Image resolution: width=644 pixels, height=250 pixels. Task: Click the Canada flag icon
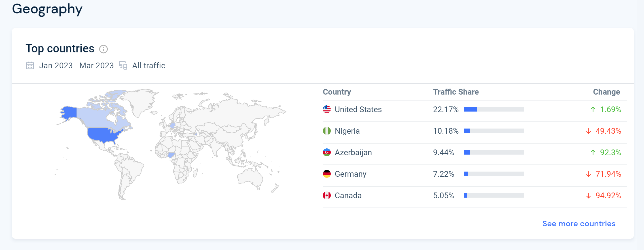[327, 195]
